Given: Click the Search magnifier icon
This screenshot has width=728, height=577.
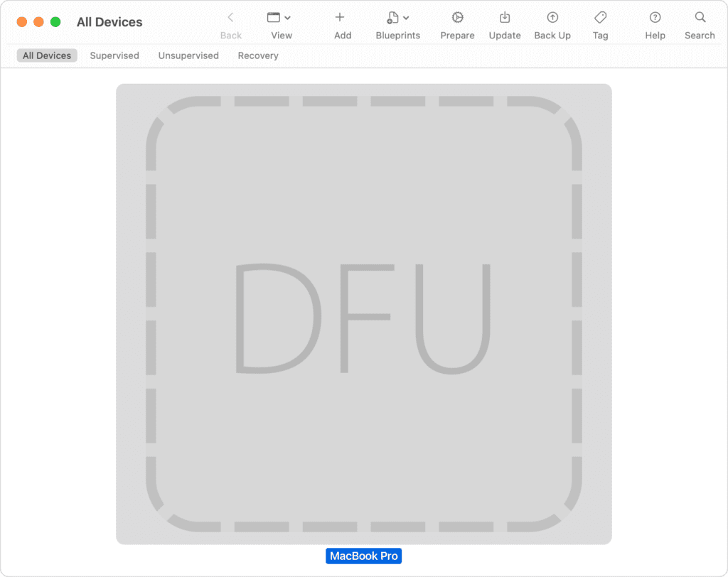Looking at the screenshot, I should pos(700,18).
